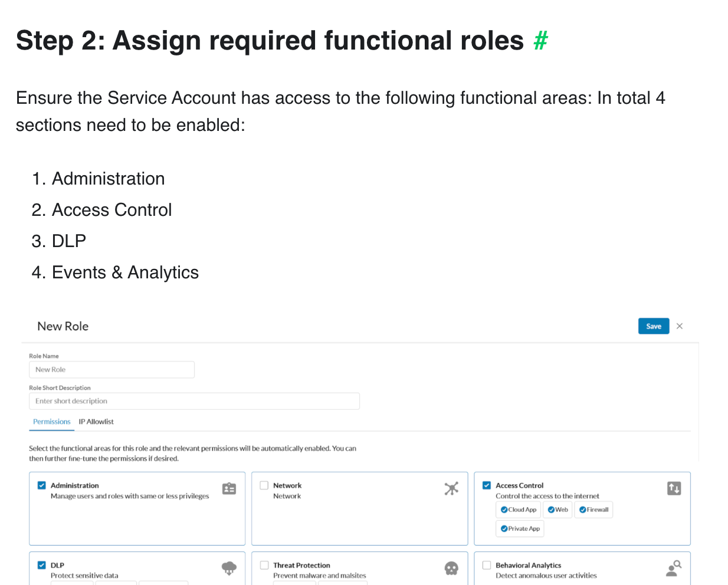Image resolution: width=728 pixels, height=585 pixels.
Task: Click the Access Control arrows icon
Action: pos(674,489)
